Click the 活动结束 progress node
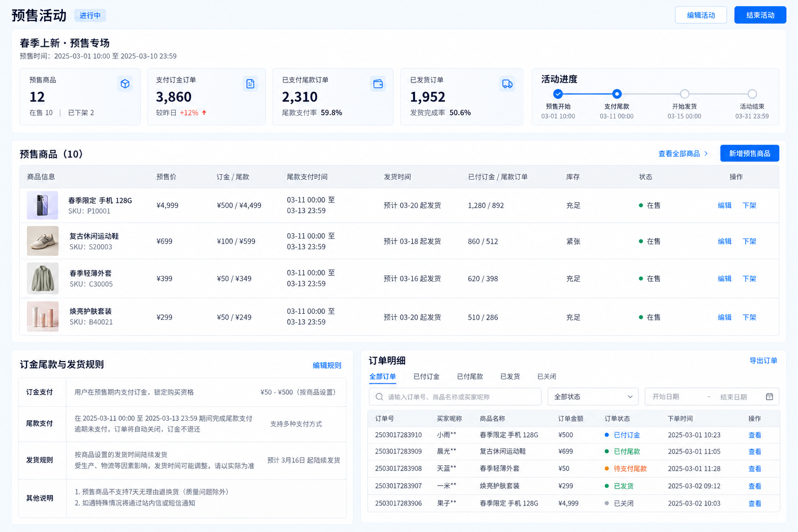 pyautogui.click(x=752, y=94)
